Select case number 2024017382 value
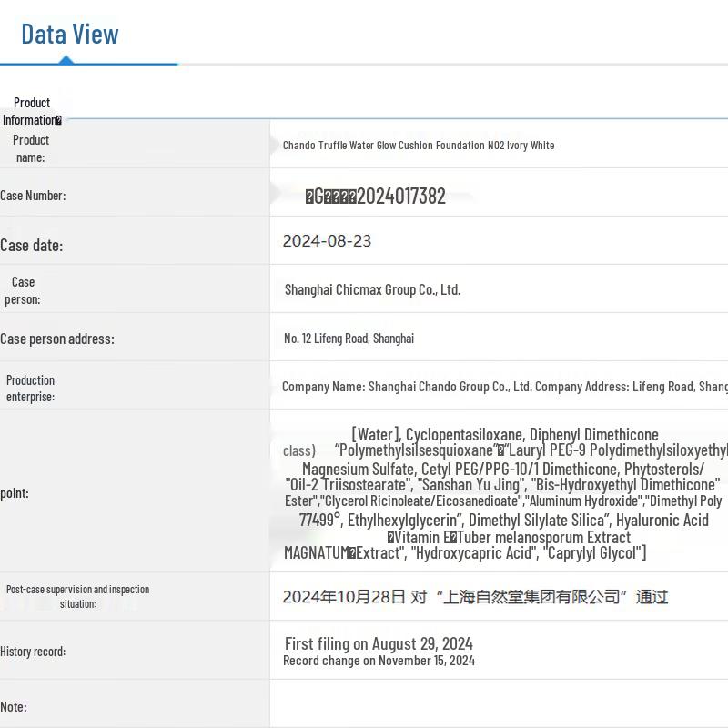The height and width of the screenshot is (728, 728). (x=375, y=196)
